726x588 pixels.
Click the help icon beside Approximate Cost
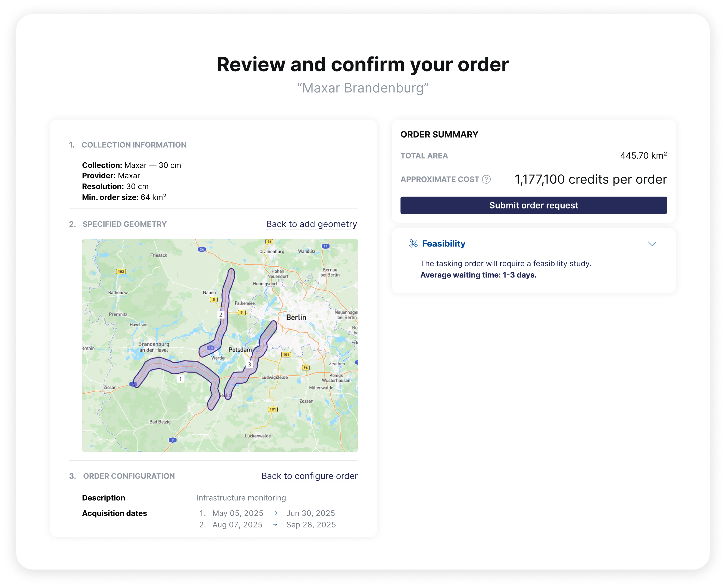[486, 179]
